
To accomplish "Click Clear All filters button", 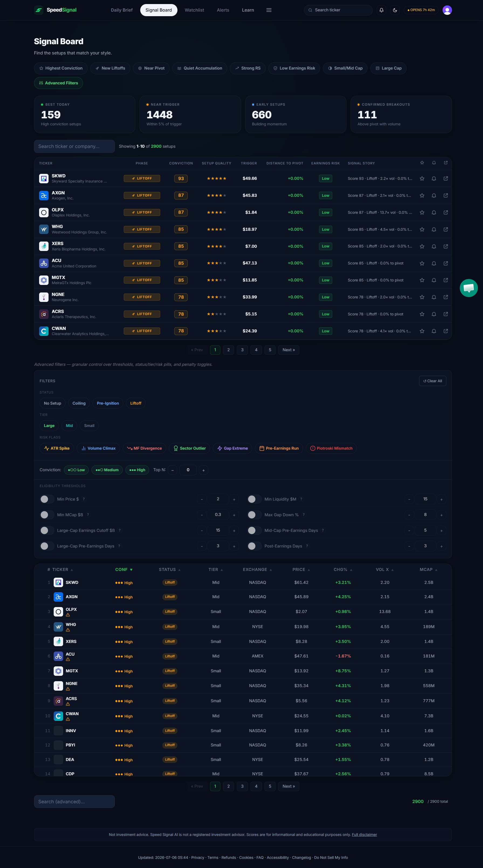I will 433,381.
